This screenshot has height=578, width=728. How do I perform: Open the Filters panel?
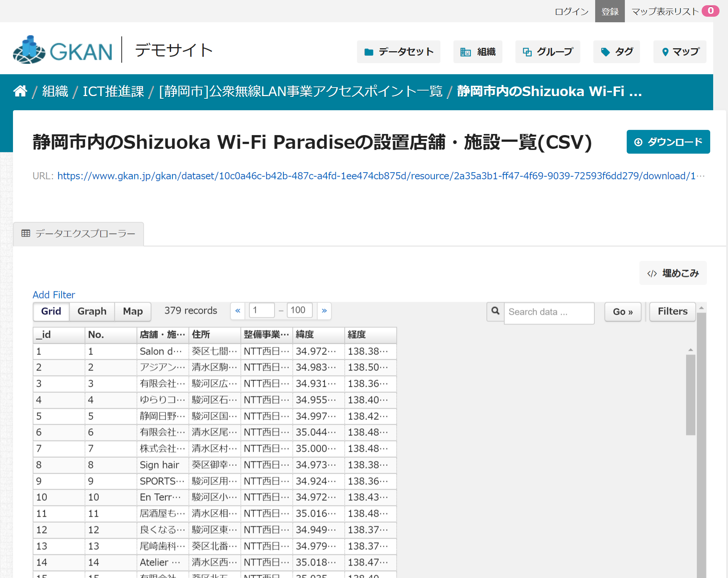[673, 311]
